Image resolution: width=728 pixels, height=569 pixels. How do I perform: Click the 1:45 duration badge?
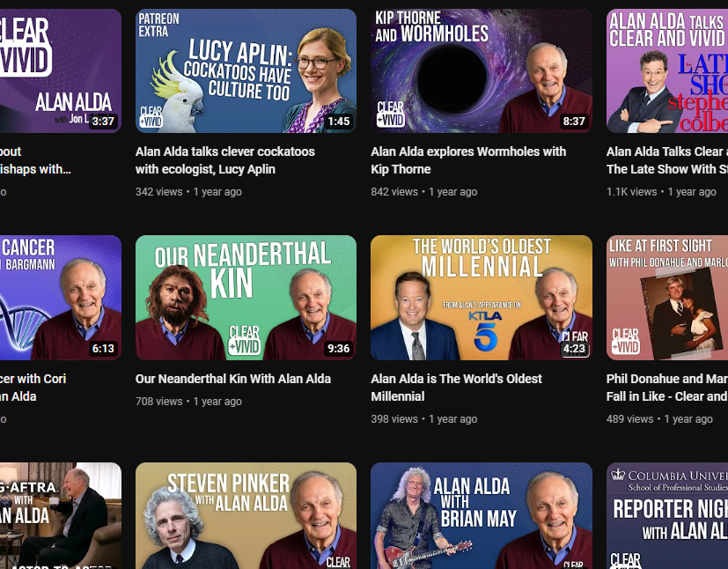pos(338,122)
